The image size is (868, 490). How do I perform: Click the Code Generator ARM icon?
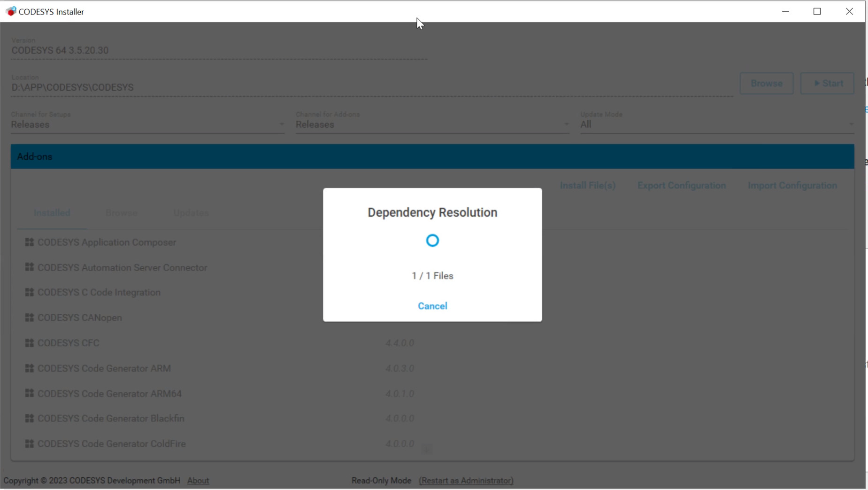pos(29,368)
